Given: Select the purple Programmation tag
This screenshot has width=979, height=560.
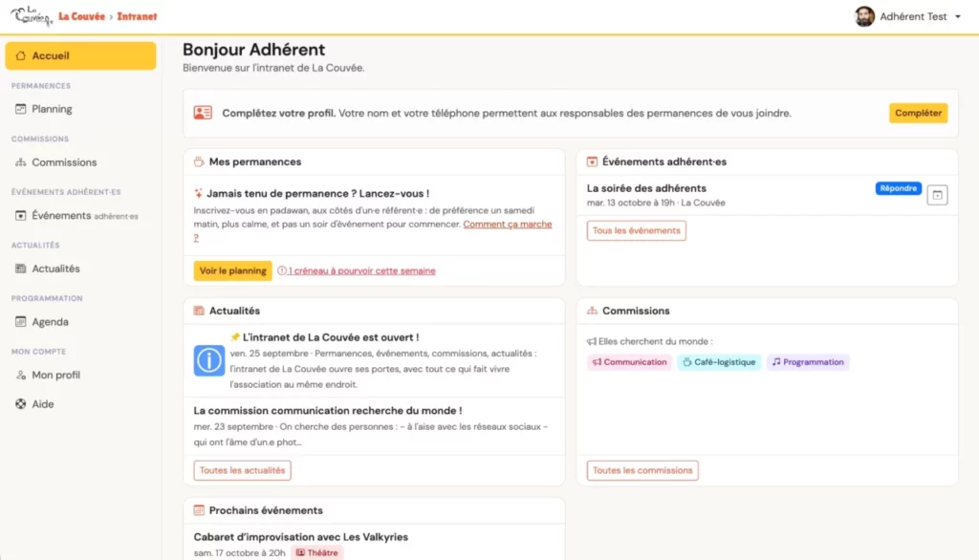Looking at the screenshot, I should pos(808,362).
